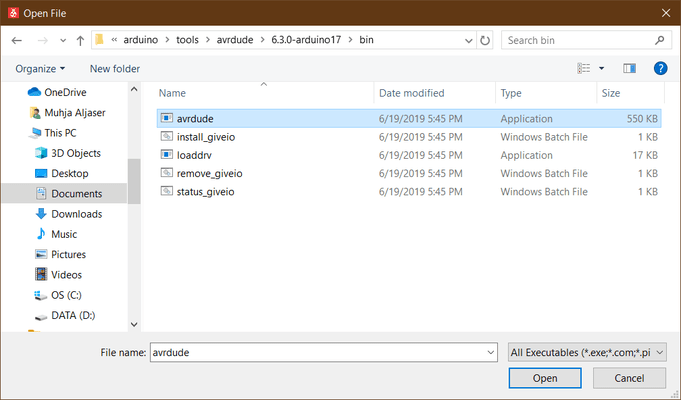Select the remove_giveio batch file

409,173
